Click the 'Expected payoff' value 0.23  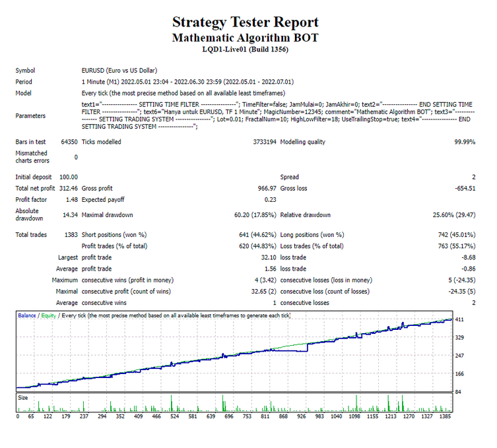click(271, 200)
